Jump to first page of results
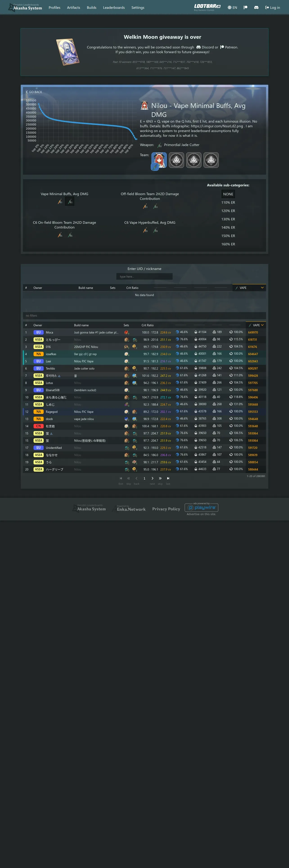The height and width of the screenshot is (868, 289). pos(121,478)
